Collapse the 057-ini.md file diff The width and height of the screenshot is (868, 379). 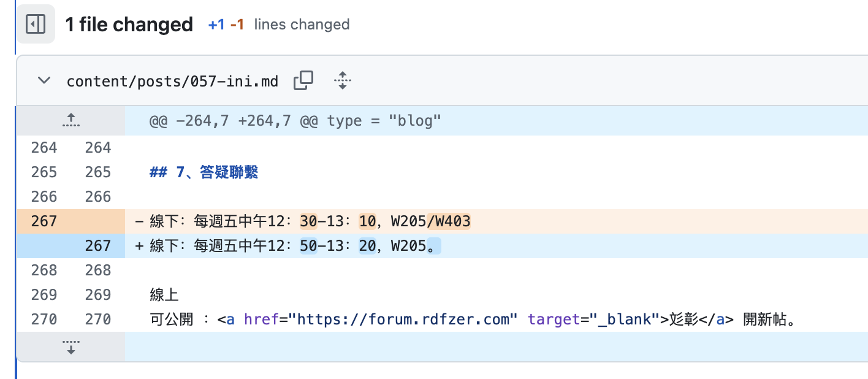(x=44, y=80)
